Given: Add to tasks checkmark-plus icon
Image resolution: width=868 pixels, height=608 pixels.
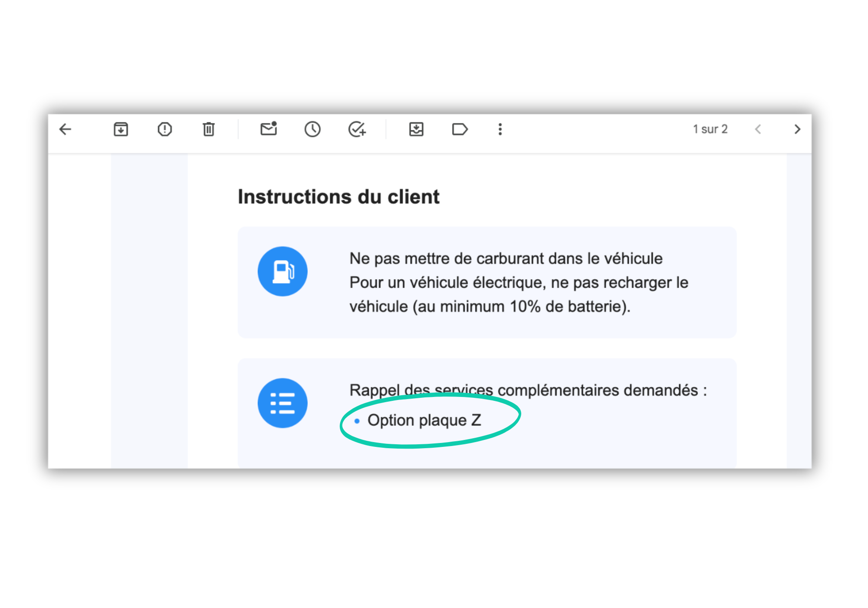Looking at the screenshot, I should tap(357, 129).
